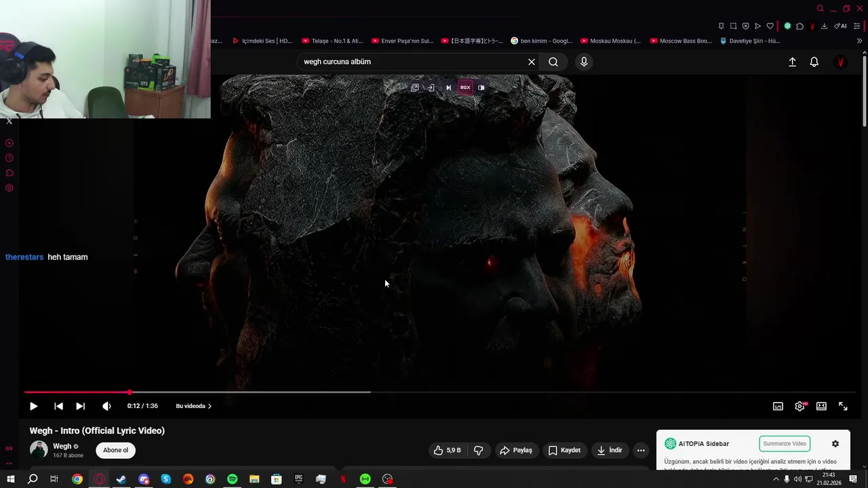Image resolution: width=868 pixels, height=488 pixels.
Task: Expand hidden bookmarks chevron
Action: (859, 41)
